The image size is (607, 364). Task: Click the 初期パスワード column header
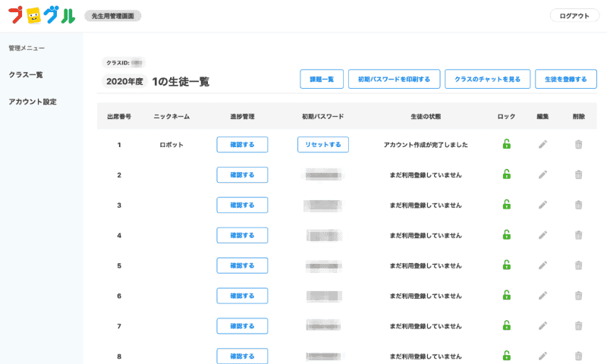[x=323, y=117]
